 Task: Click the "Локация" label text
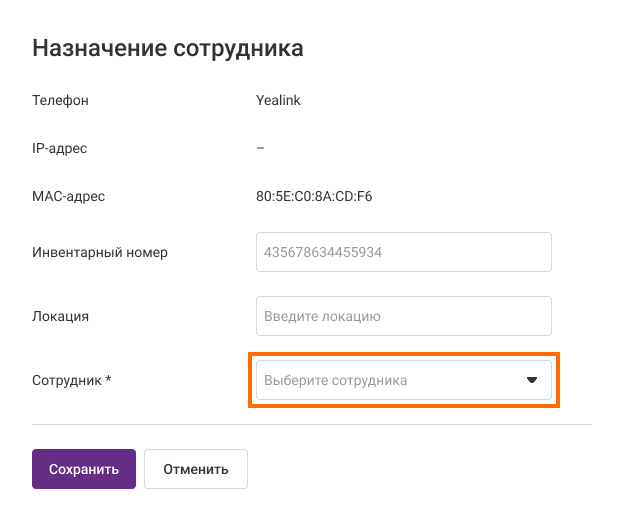pyautogui.click(x=61, y=316)
